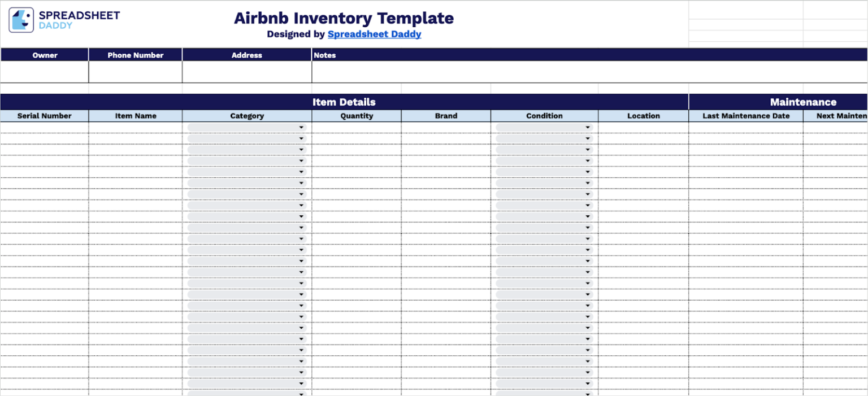Open the Condition dropdown in the first row
The height and width of the screenshot is (396, 868).
pos(588,127)
